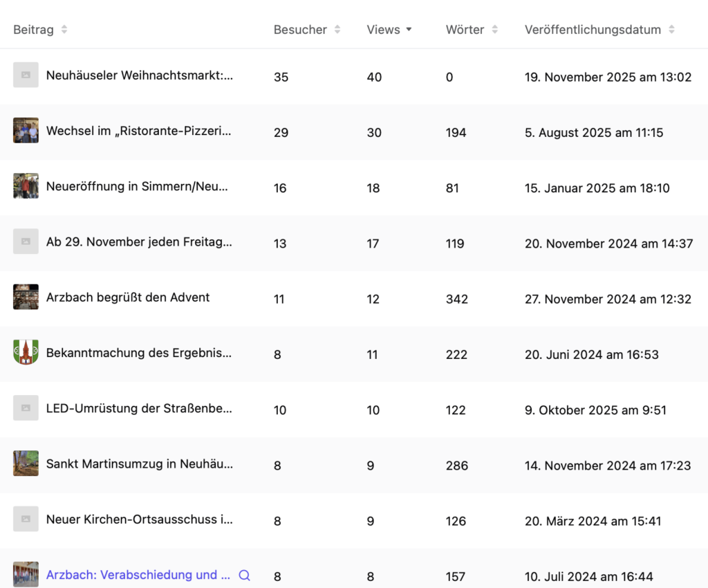
Task: Open the Sankt Martinsumzug post thumbnail
Action: (x=26, y=463)
